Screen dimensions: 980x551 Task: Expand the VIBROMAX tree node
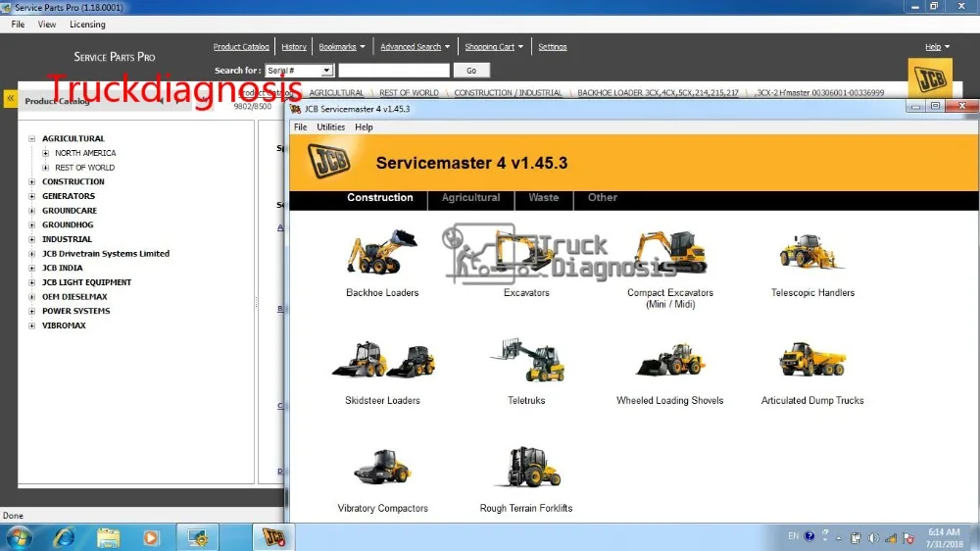pyautogui.click(x=32, y=326)
